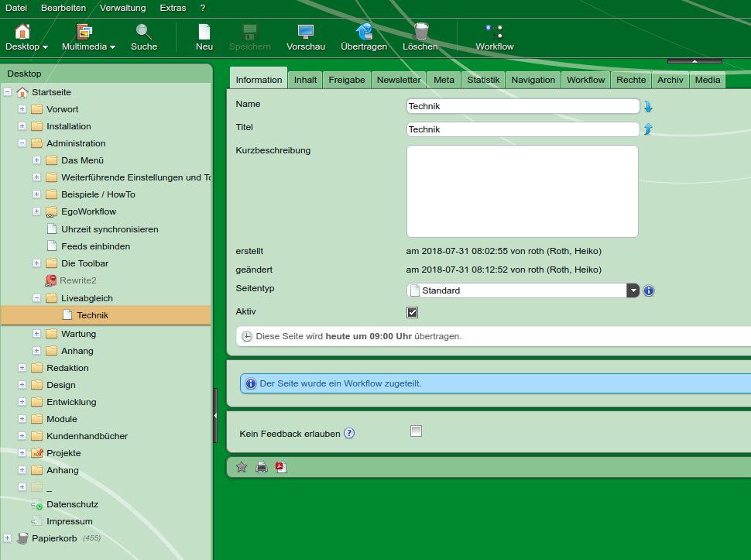
Task: Create a new page with Neu
Action: tap(204, 38)
